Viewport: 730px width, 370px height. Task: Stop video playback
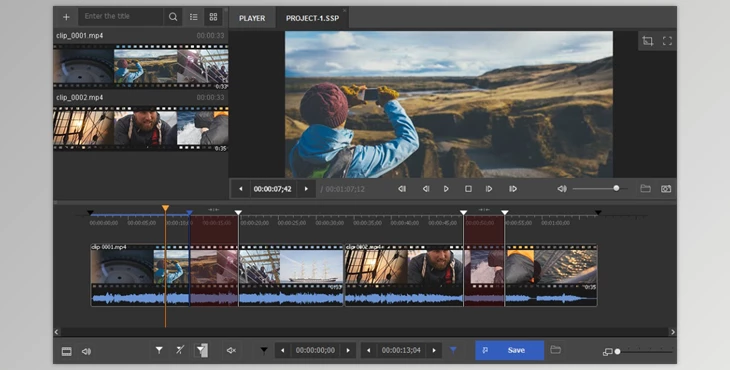pos(468,189)
